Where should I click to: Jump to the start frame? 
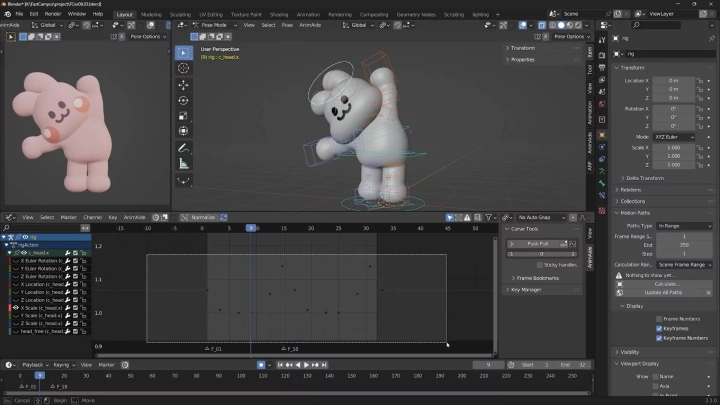280,365
